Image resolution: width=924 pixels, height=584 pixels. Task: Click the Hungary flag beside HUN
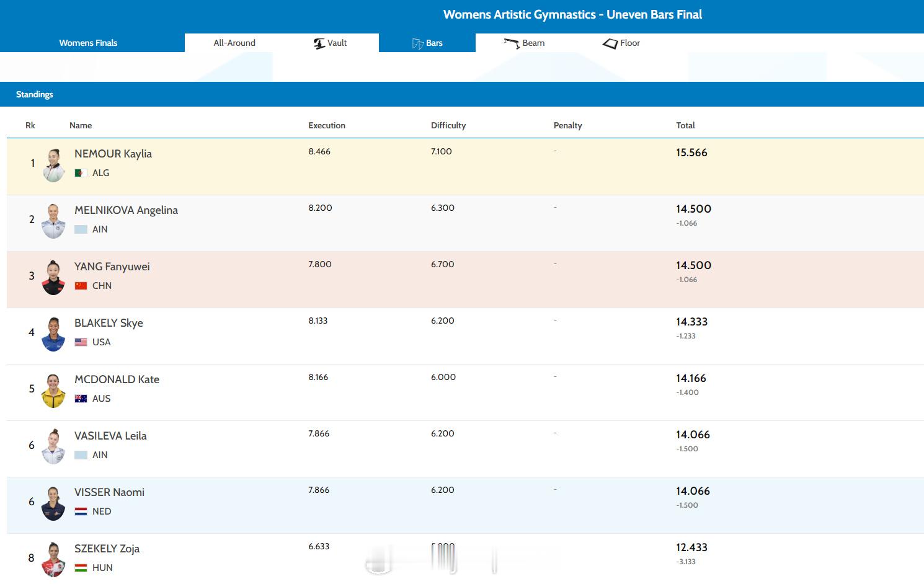(81, 568)
